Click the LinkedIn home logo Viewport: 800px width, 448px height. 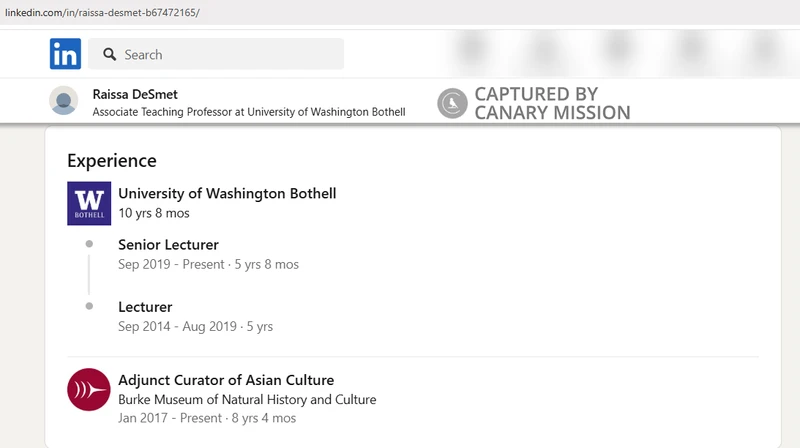(x=65, y=54)
